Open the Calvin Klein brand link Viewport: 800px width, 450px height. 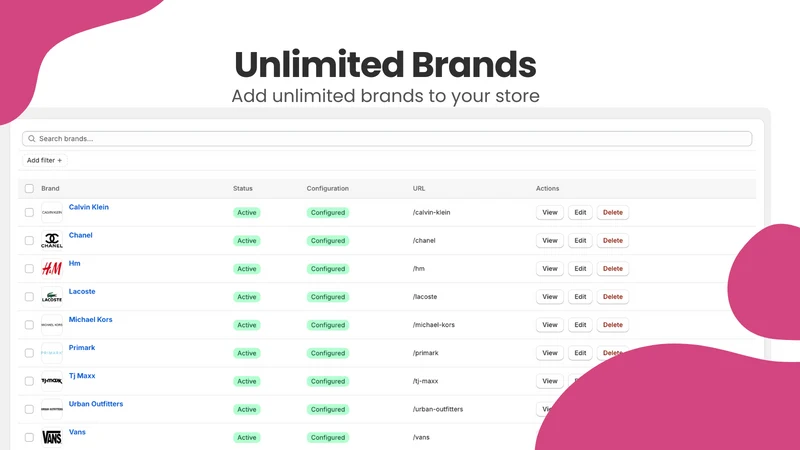89,207
